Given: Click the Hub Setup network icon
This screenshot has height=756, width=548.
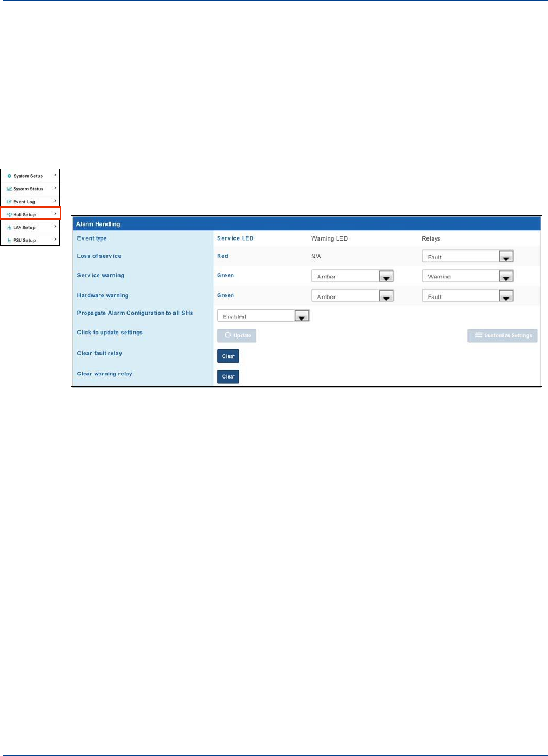Looking at the screenshot, I should click(9, 215).
